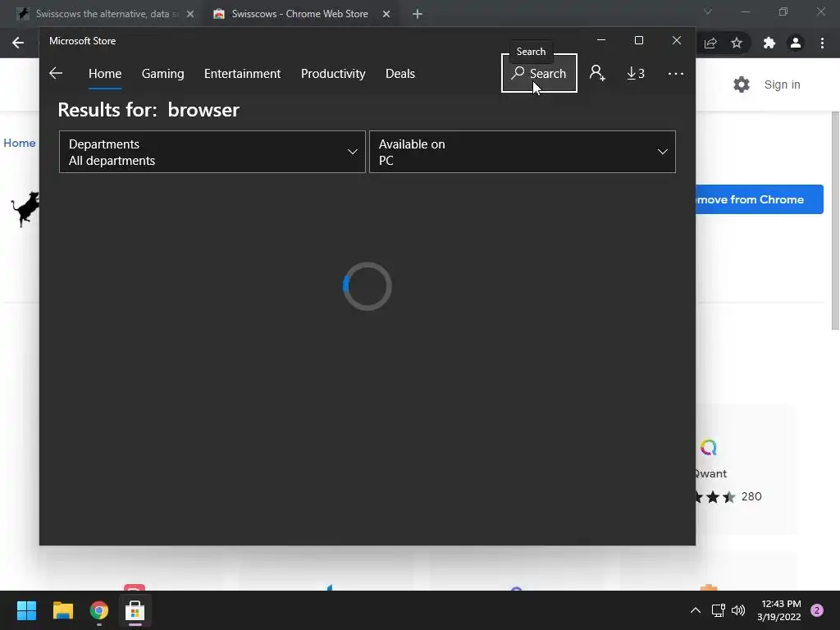This screenshot has height=630, width=840.
Task: Open Chrome Web Store settings gear
Action: pyautogui.click(x=742, y=84)
